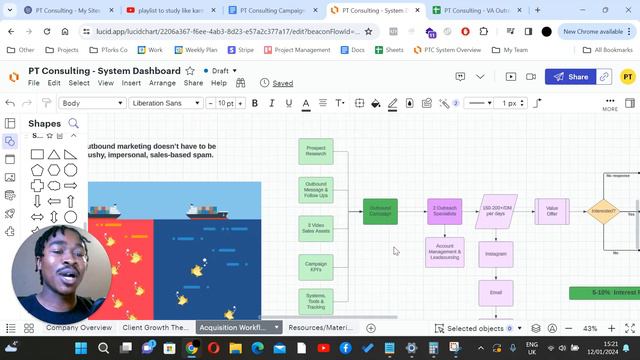Expand the Acquisition Workflow tab menu
Image resolution: width=640 pixels, height=360 pixels.
(277, 327)
